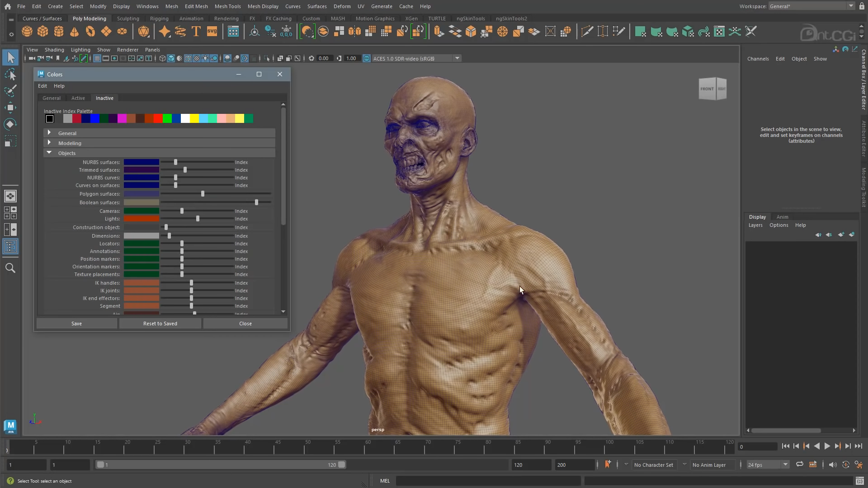Viewport: 868px width, 488px height.
Task: Choose the Lasso Select tool
Action: click(x=10, y=74)
